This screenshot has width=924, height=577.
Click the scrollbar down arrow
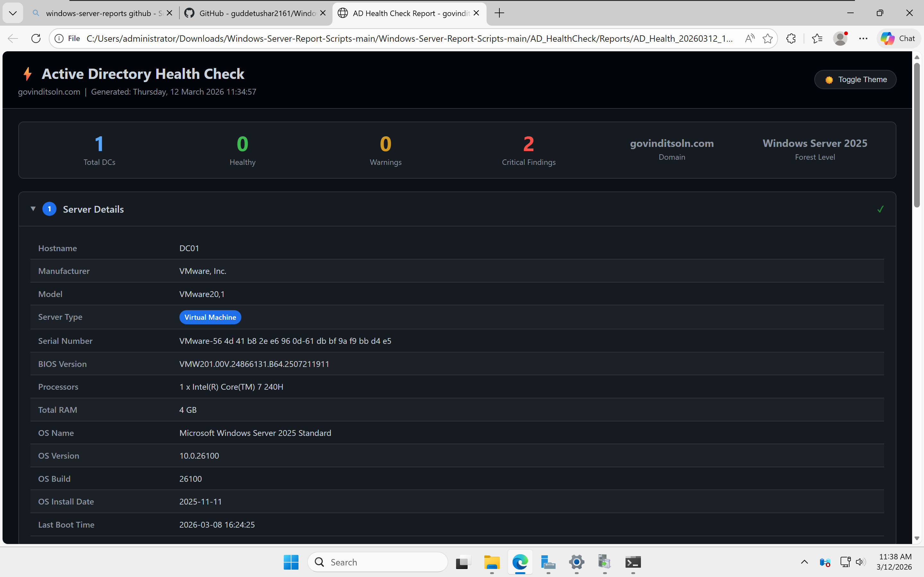point(917,539)
